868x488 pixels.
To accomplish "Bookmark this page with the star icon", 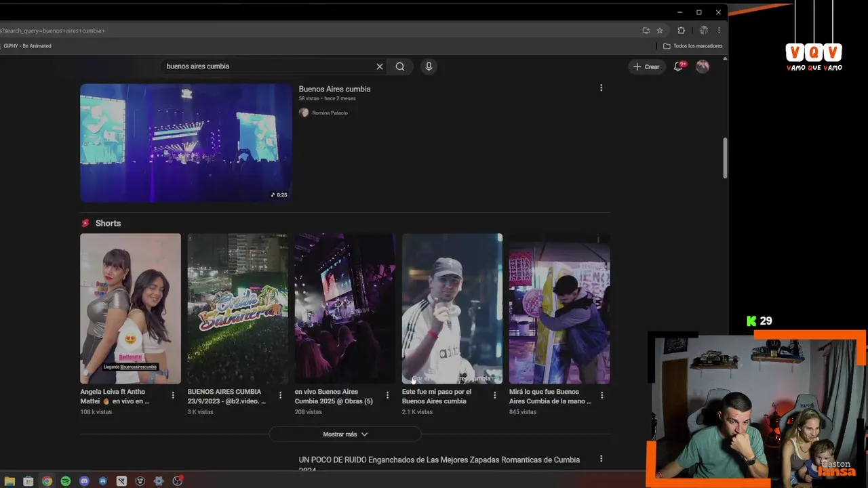I will (x=660, y=30).
